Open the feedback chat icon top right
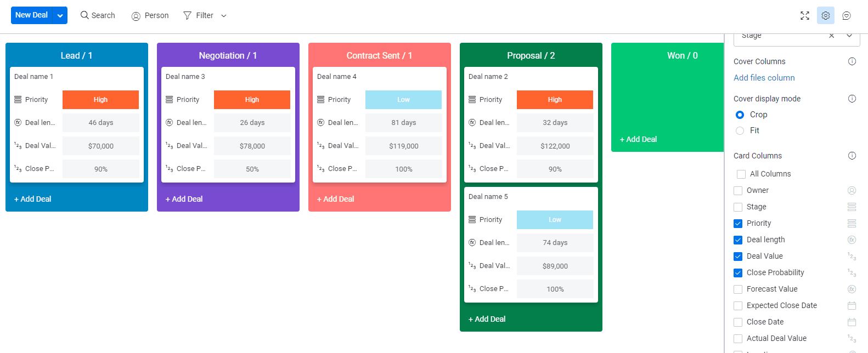The height and width of the screenshot is (353, 868). point(846,15)
